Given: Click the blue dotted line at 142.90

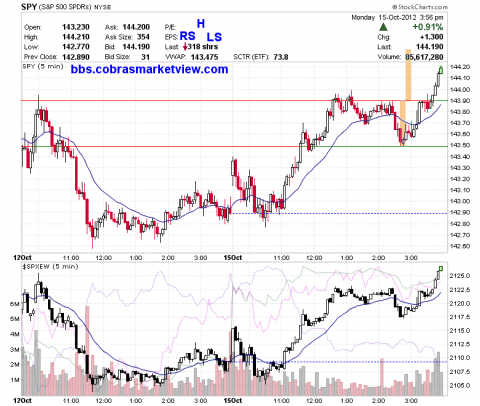Looking at the screenshot, I should tap(339, 213).
